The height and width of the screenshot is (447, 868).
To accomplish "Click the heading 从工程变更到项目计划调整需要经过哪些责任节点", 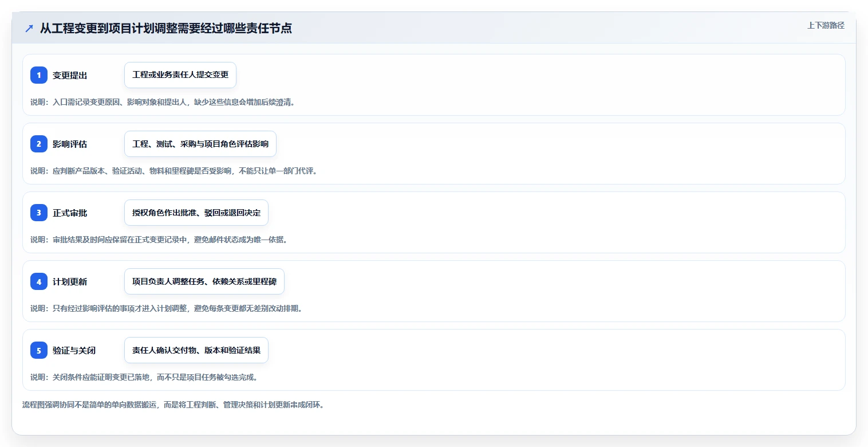I will [x=166, y=28].
